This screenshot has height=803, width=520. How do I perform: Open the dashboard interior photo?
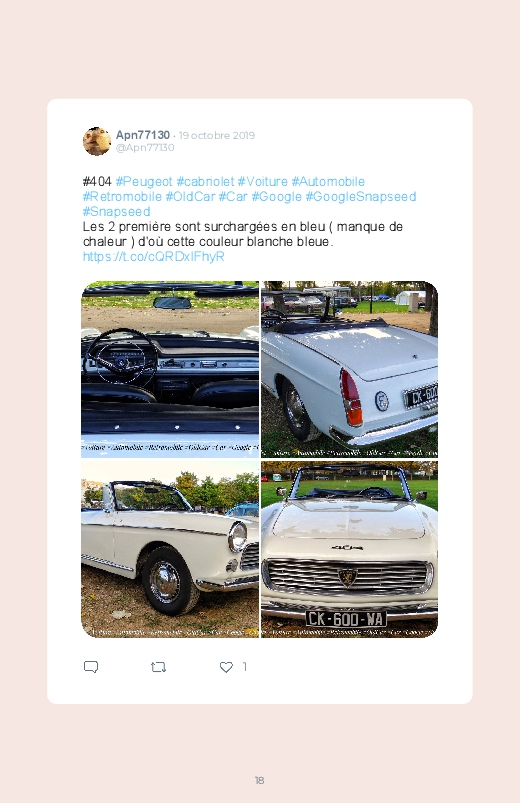[170, 369]
